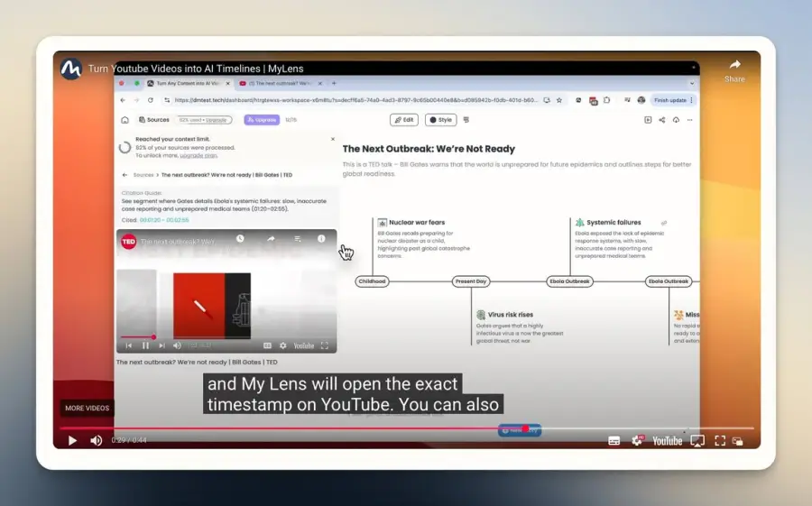Open a new browser tab
The height and width of the screenshot is (506, 812).
(x=334, y=83)
